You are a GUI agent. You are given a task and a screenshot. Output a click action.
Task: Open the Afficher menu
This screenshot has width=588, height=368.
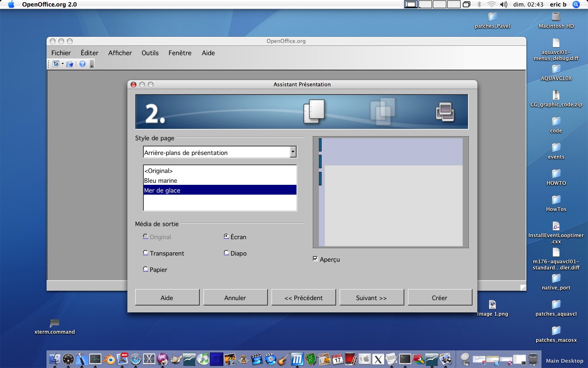coord(120,53)
